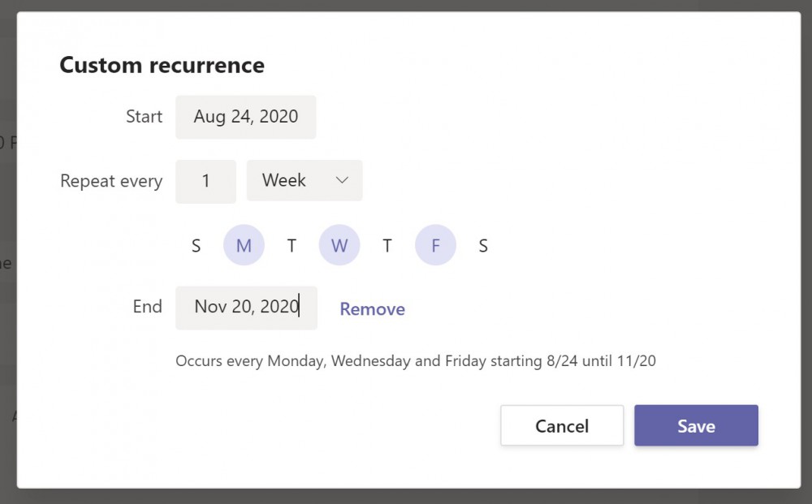Enable Thursday in the recurrence days
The width and height of the screenshot is (812, 504).
[x=387, y=244]
